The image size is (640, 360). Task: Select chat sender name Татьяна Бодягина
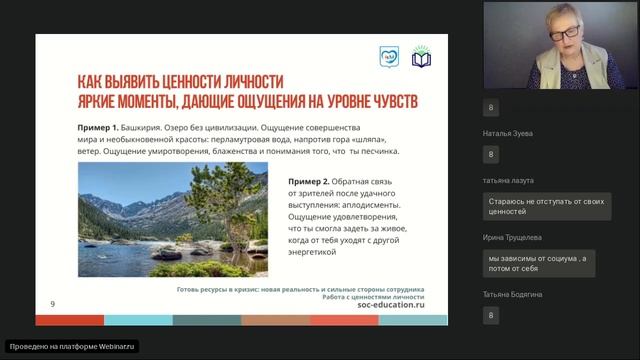coord(512,294)
